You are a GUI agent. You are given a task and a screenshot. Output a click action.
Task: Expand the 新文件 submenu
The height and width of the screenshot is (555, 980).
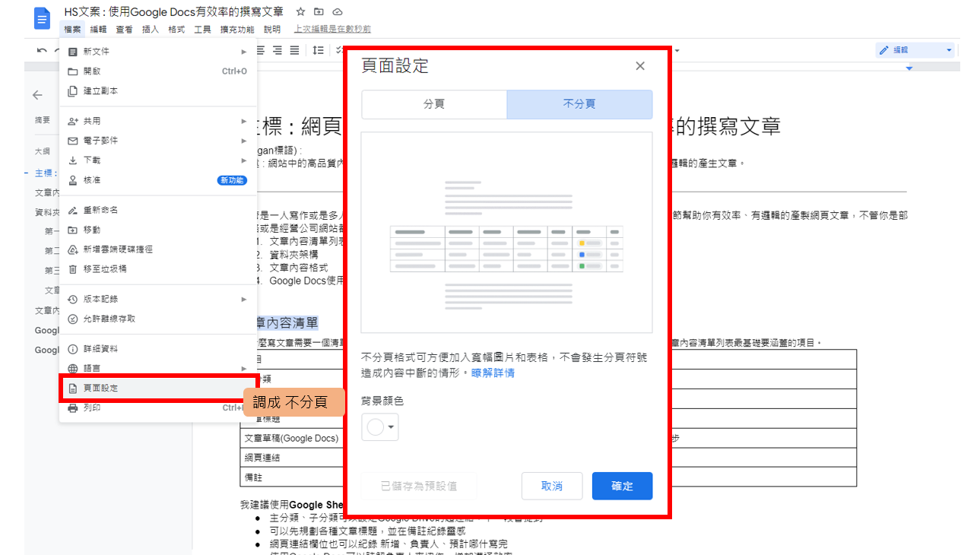(158, 52)
